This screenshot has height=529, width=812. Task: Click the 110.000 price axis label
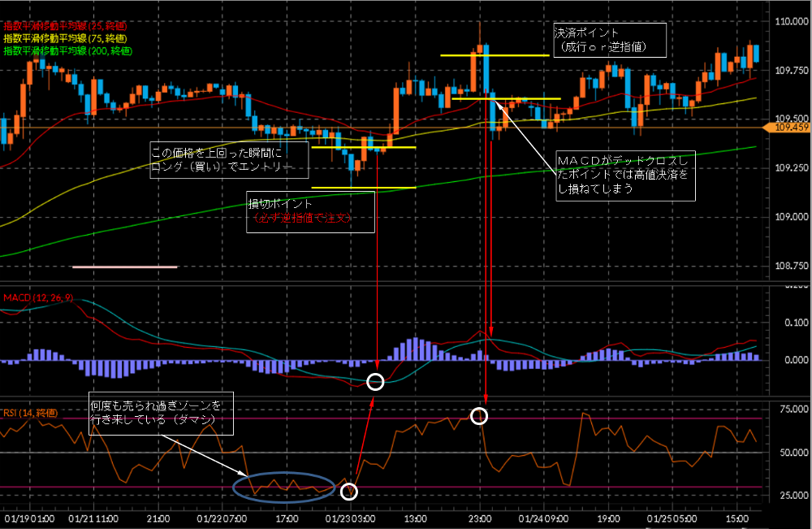point(789,22)
